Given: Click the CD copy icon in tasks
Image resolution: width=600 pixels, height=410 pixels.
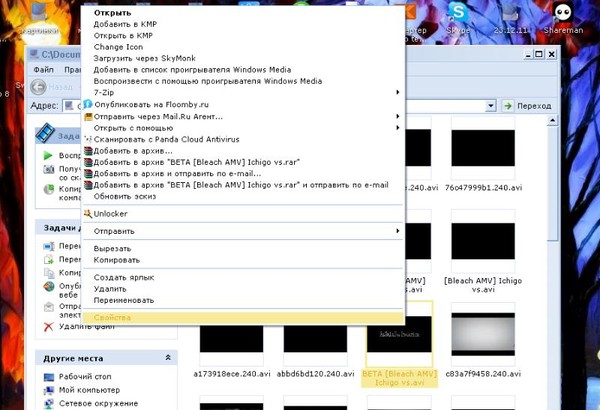Looking at the screenshot, I should click(x=49, y=189).
